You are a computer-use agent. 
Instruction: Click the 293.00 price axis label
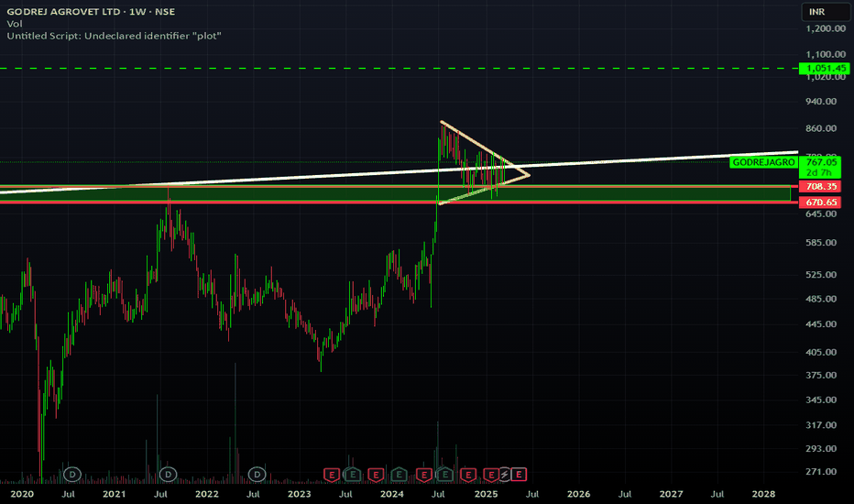[x=821, y=448]
